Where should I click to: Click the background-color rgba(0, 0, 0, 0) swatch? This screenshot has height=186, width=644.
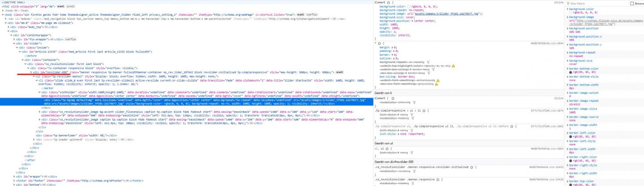tap(409, 7)
